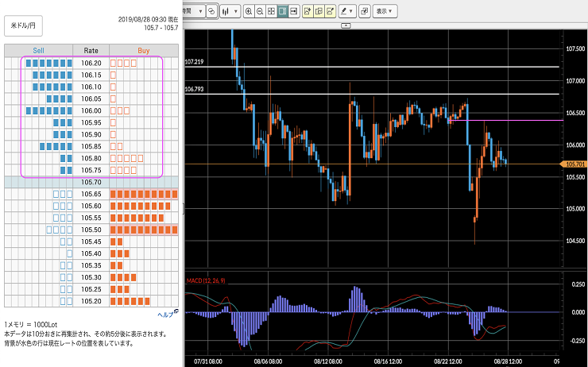The height and width of the screenshot is (367, 588).
Task: Select the 105.25 rate row
Action: click(91, 289)
